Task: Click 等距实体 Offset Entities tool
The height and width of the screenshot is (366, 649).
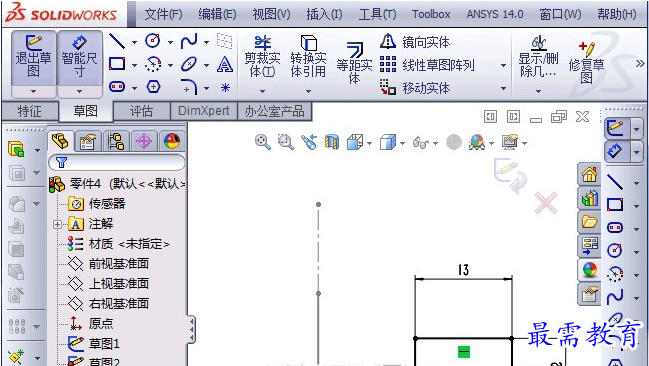Action: (x=354, y=62)
